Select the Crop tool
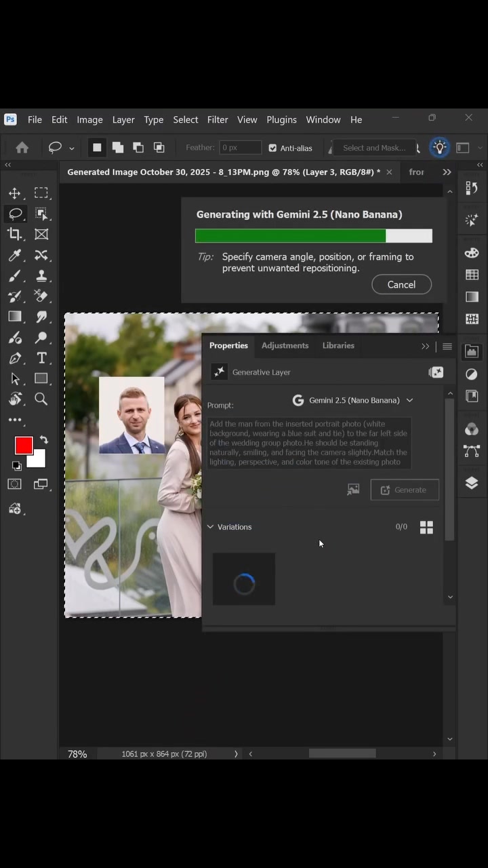This screenshot has width=488, height=868. tap(14, 234)
